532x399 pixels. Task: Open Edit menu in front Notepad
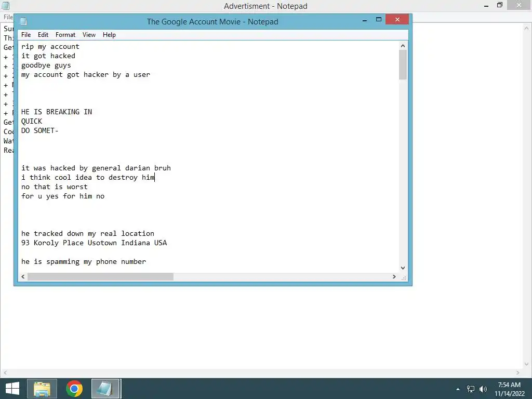coord(43,35)
